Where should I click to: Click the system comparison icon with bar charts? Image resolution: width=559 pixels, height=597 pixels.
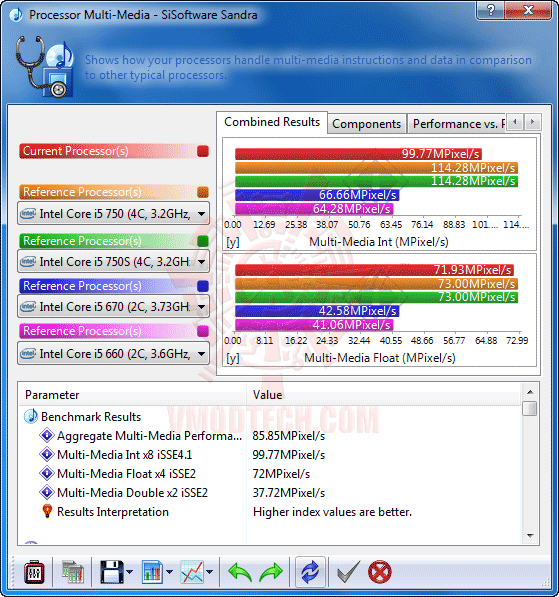point(73,572)
